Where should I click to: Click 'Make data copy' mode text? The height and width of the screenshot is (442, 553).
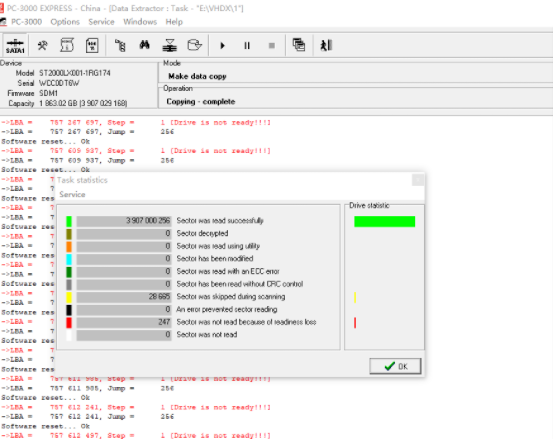(x=198, y=76)
